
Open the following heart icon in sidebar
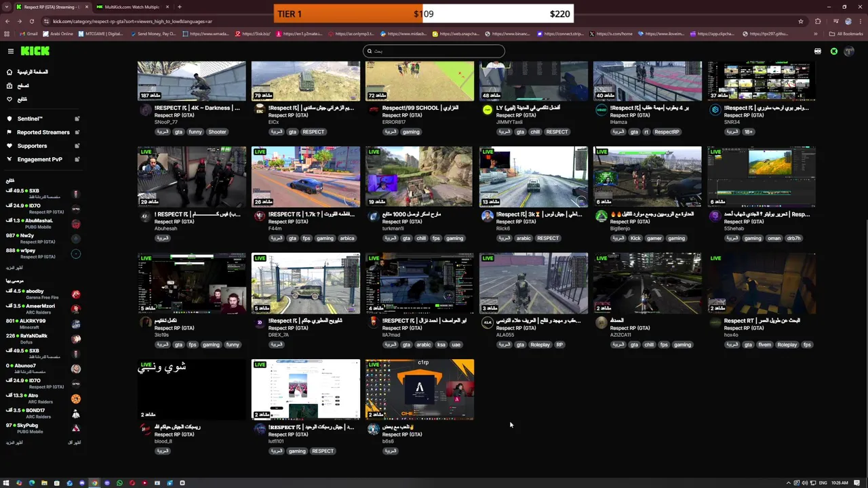pos(9,99)
